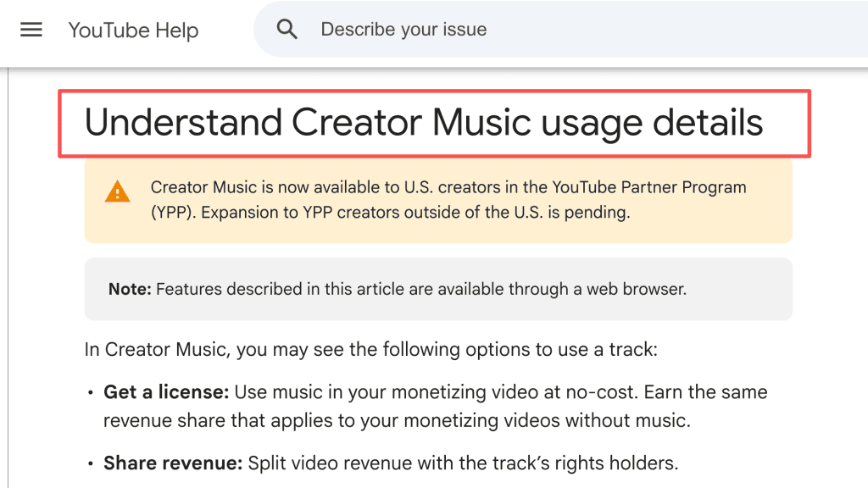868x488 pixels.
Task: Click the orange warning triangle icon
Action: [117, 191]
